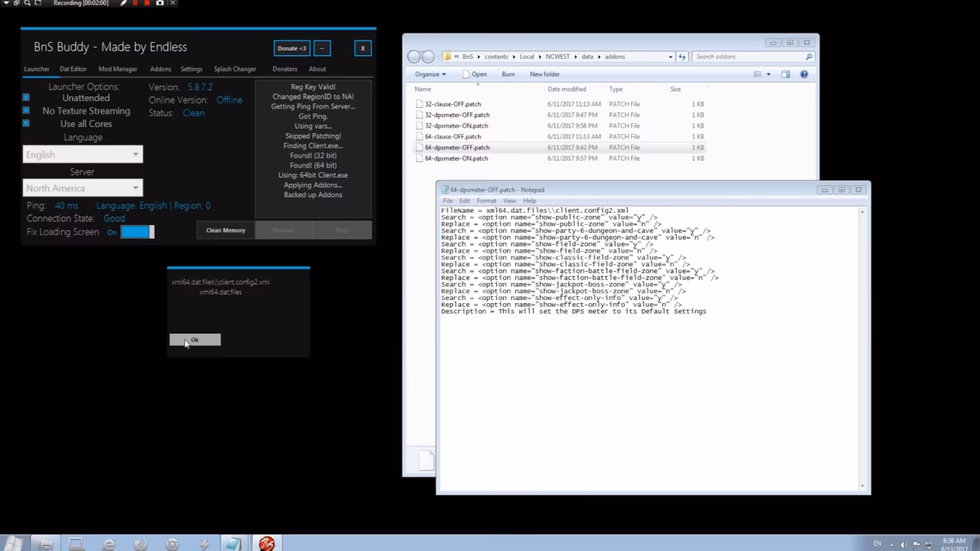980x551 pixels.
Task: Expand the address bar history dropdown
Action: 671,57
